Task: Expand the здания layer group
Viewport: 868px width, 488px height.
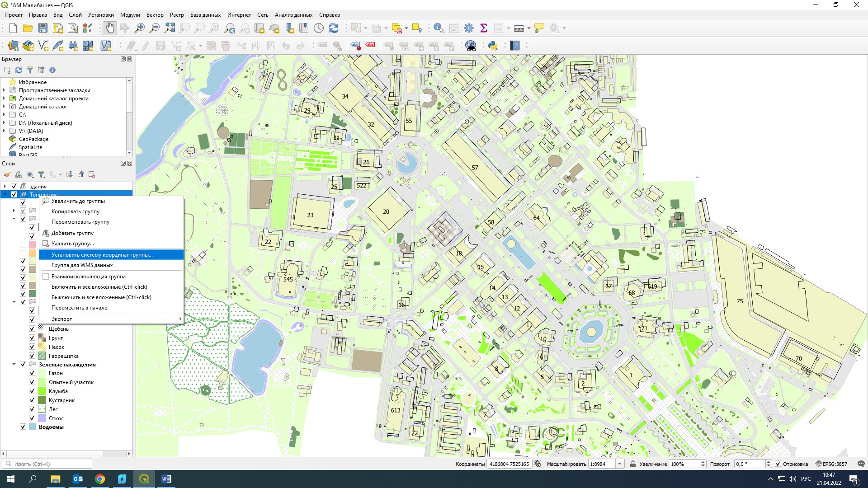Action: [5, 186]
